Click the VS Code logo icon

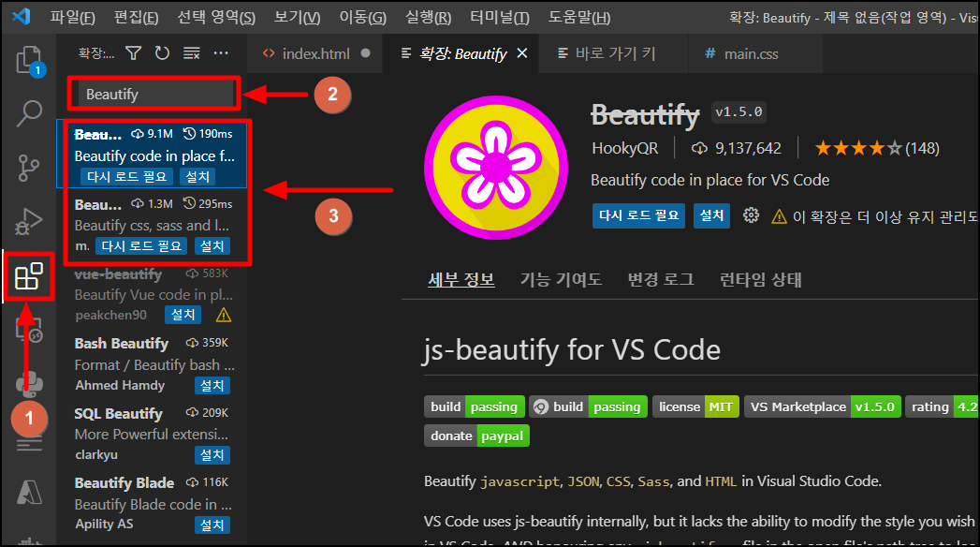(22, 16)
